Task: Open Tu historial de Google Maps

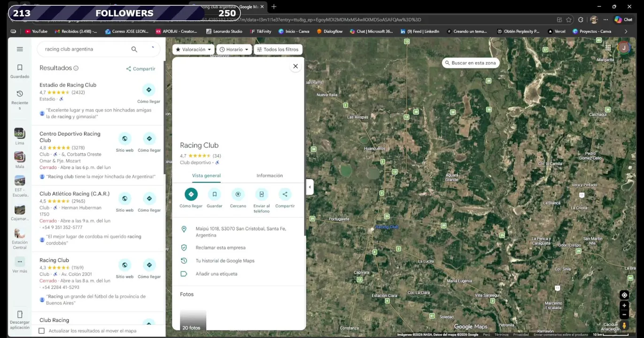Action: pyautogui.click(x=239, y=261)
